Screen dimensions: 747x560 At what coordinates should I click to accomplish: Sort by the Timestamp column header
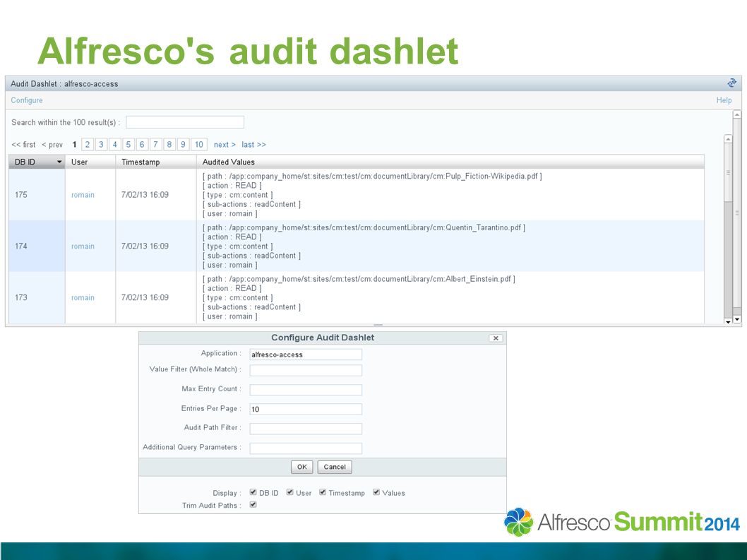tap(156, 162)
